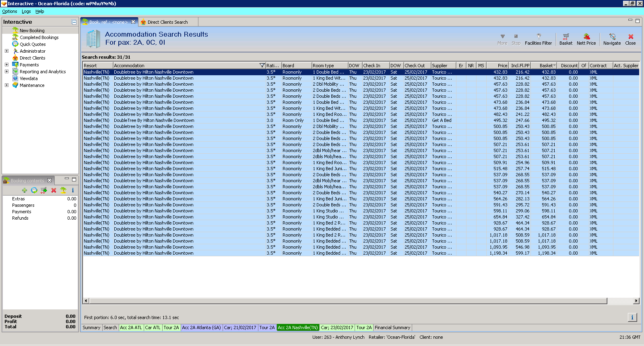Expand the Reporting and Analytics node
This screenshot has height=346, width=644.
click(6, 72)
